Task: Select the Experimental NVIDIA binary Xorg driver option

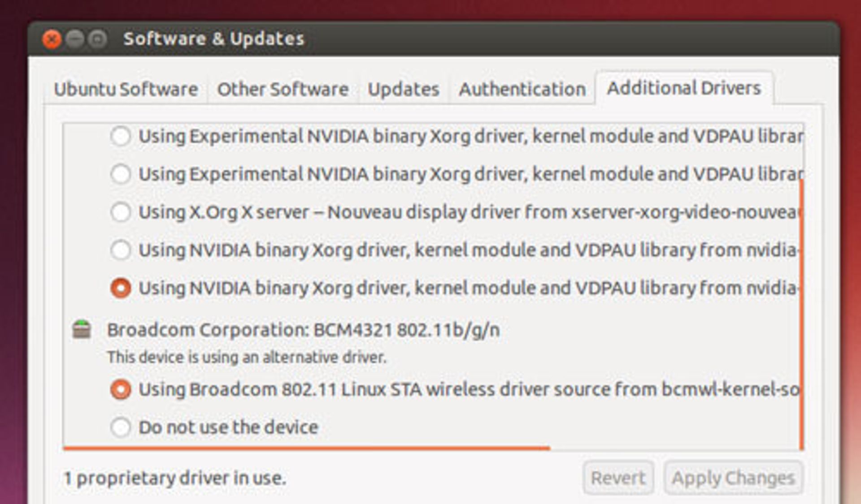Action: point(120,137)
